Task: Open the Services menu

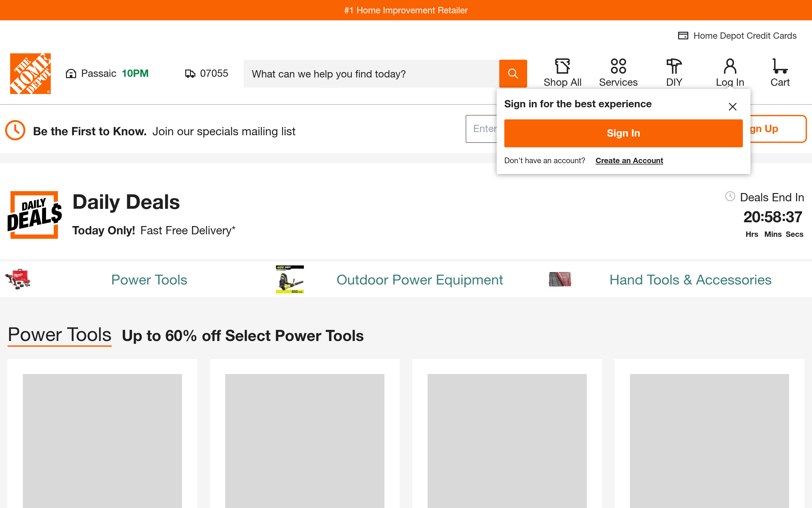Action: click(618, 73)
